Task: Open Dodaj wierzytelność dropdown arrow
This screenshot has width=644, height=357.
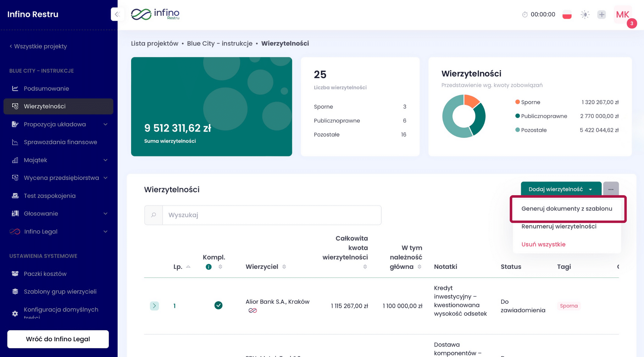Action: coord(591,190)
